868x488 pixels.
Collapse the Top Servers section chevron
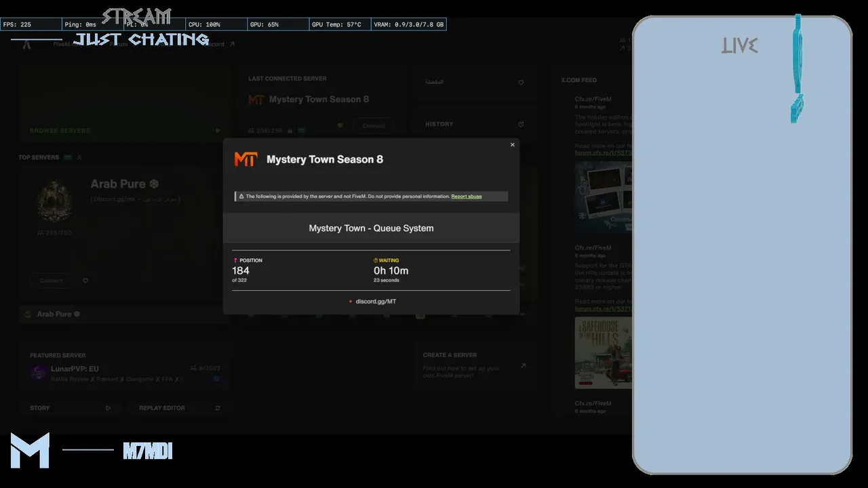click(x=79, y=157)
